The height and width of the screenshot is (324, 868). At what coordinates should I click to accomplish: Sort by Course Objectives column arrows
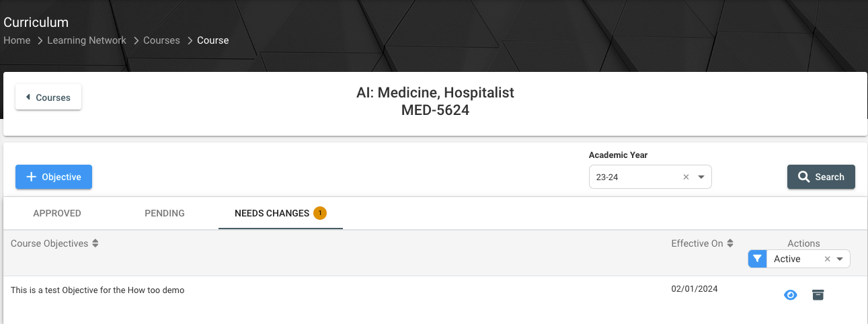95,243
